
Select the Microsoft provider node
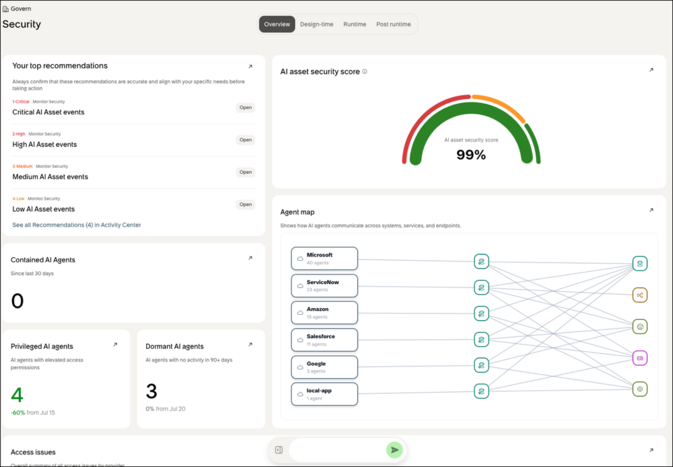(x=324, y=258)
